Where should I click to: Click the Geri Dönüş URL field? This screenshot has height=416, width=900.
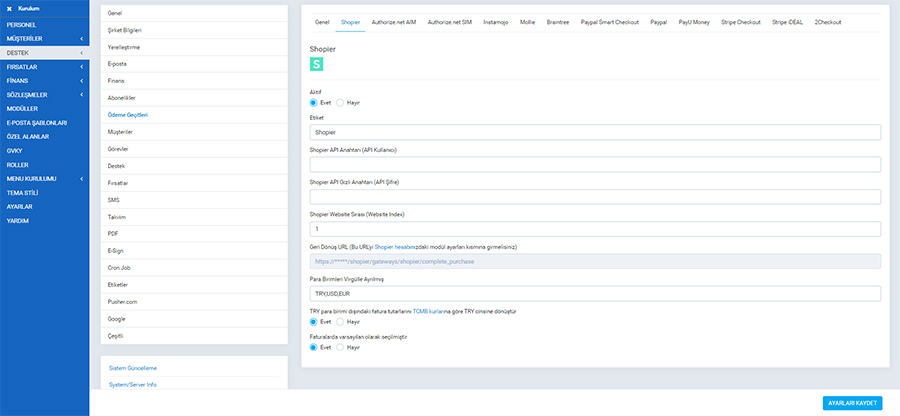pyautogui.click(x=595, y=261)
